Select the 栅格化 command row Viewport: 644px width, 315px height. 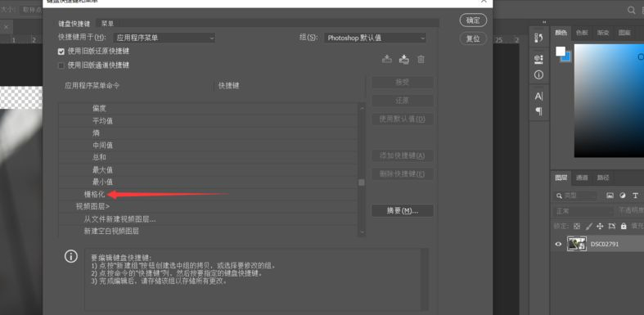(208, 194)
